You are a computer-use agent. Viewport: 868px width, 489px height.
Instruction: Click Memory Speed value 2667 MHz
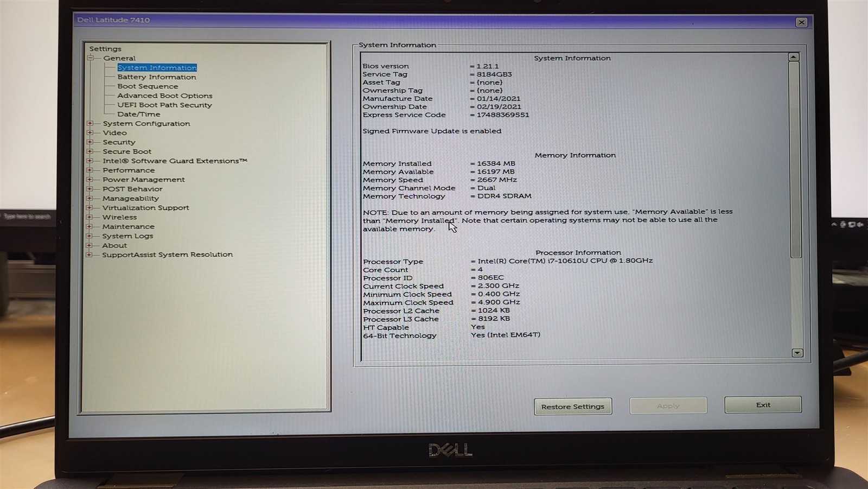[x=497, y=180]
